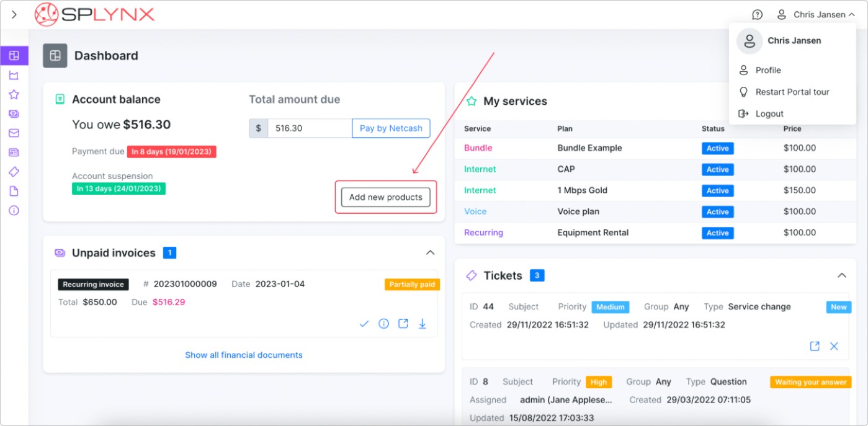Viewport: 868px width, 426px height.
Task: Open the Messages envelope icon in sidebar
Action: [x=14, y=133]
